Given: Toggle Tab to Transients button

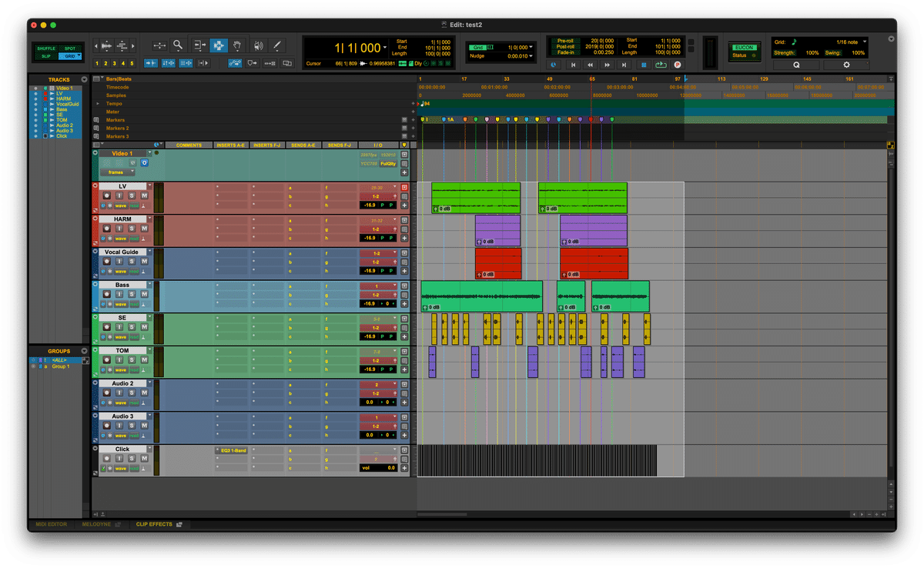Looking at the screenshot, I should coord(151,63).
